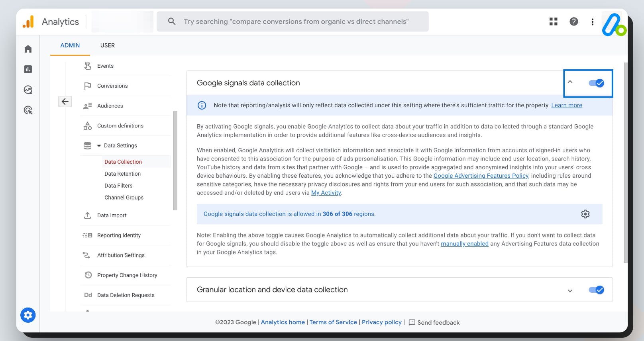Open the Advertising icon in left rail
This screenshot has width=644, height=341.
pyautogui.click(x=28, y=110)
